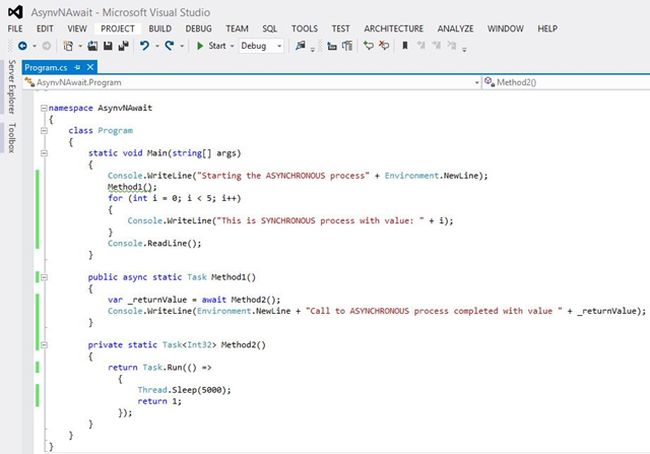The image size is (650, 454).
Task: Click the Method1(); call in Main
Action: [132, 187]
